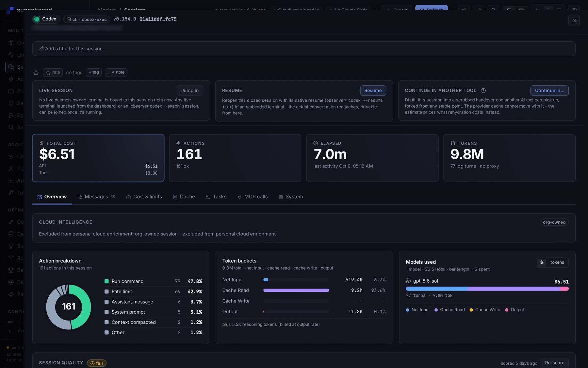Add a tag with + tag button

[x=94, y=72]
